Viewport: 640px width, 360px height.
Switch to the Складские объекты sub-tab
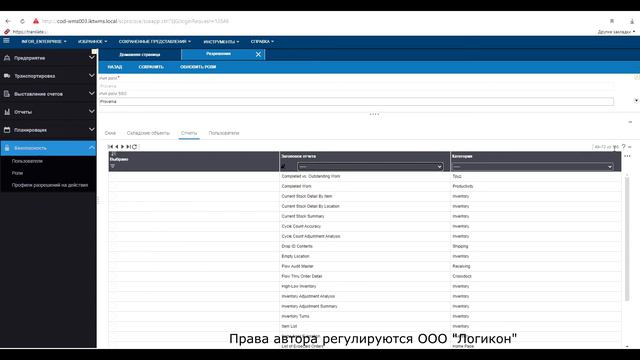click(x=148, y=133)
